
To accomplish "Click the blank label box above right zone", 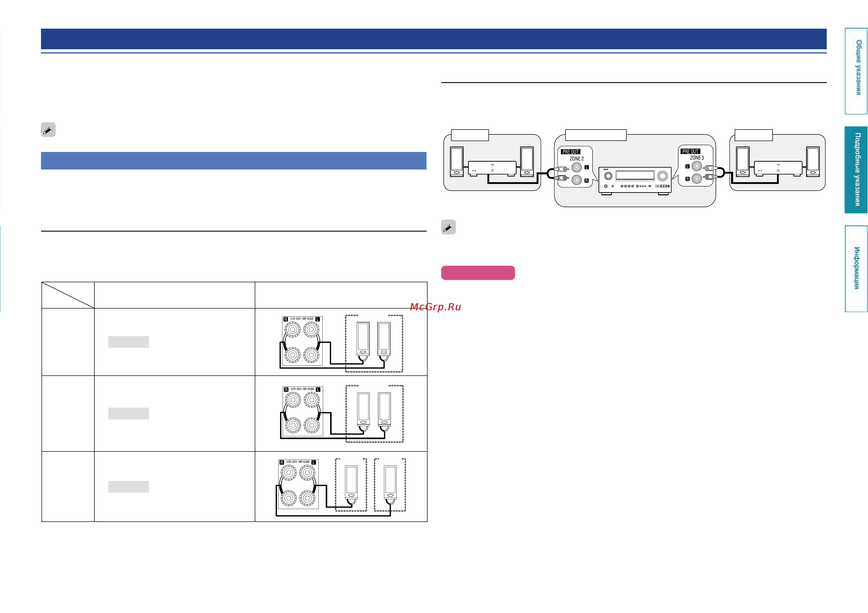I will click(x=754, y=135).
